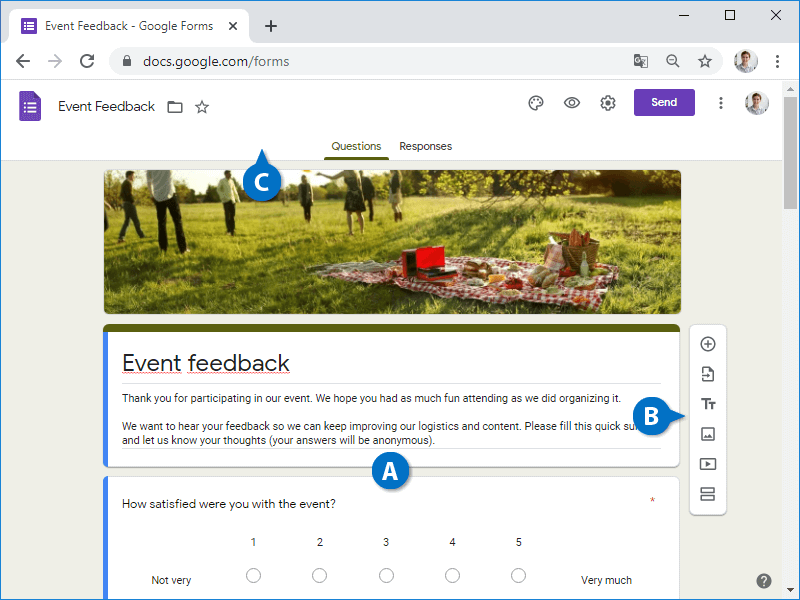Add a title and description block
This screenshot has height=600, width=800.
click(708, 404)
